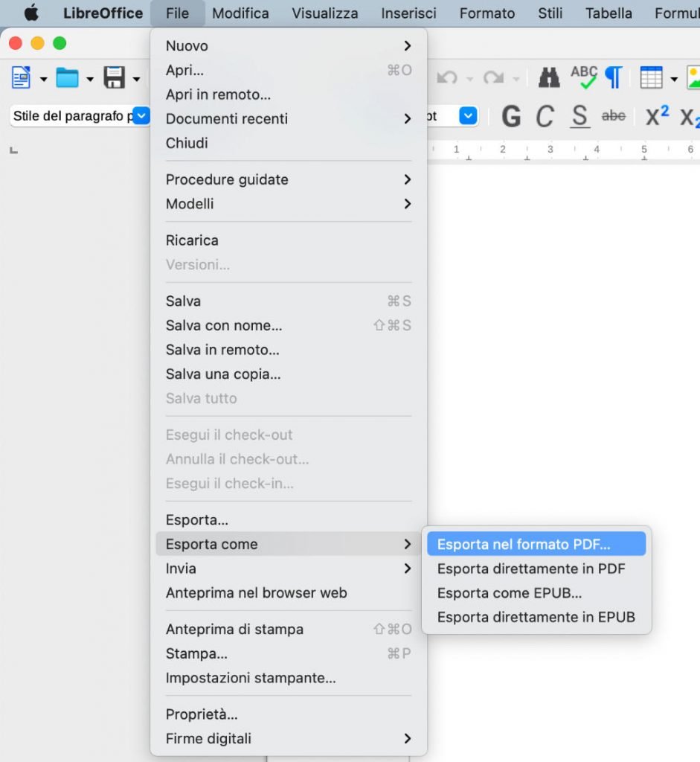The height and width of the screenshot is (762, 700).
Task: Open the paragraph style dropdown
Action: 141,116
